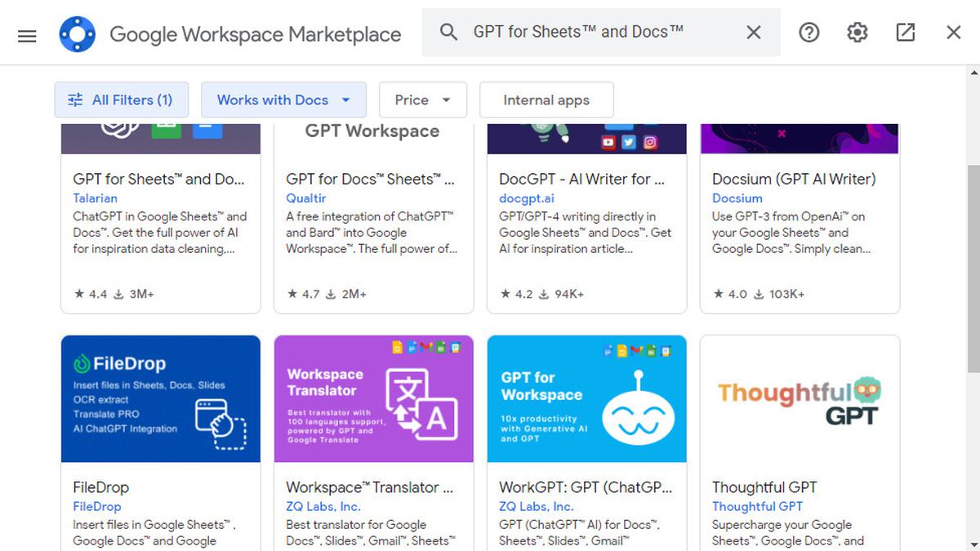Open the Price dropdown
This screenshot has width=980, height=551.
(x=422, y=100)
